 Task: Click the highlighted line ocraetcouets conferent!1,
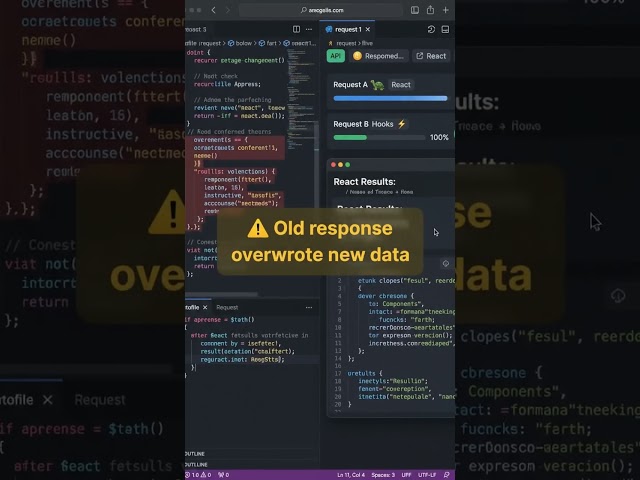tap(236, 148)
